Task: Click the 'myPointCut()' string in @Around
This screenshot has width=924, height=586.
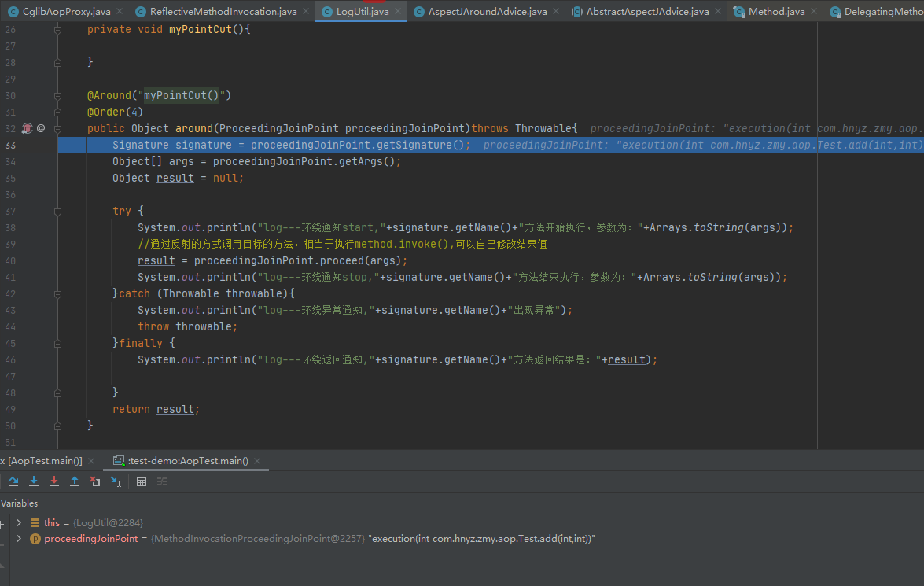Action: coord(182,95)
